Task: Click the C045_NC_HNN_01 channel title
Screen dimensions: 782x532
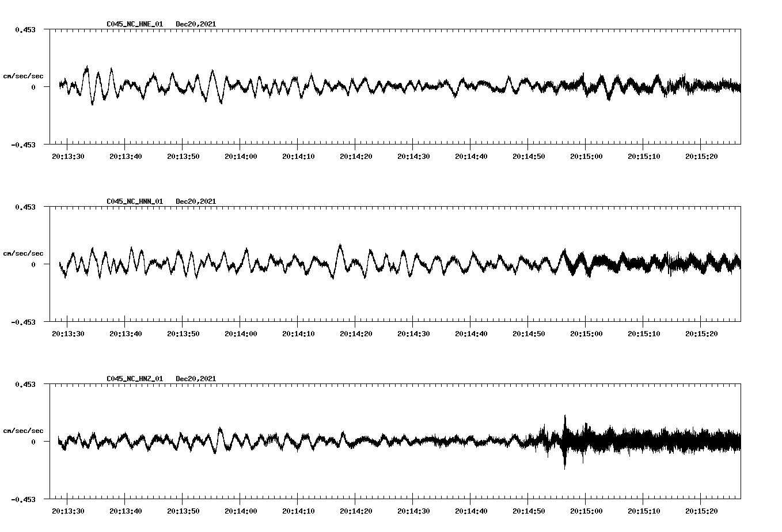Action: tap(135, 202)
